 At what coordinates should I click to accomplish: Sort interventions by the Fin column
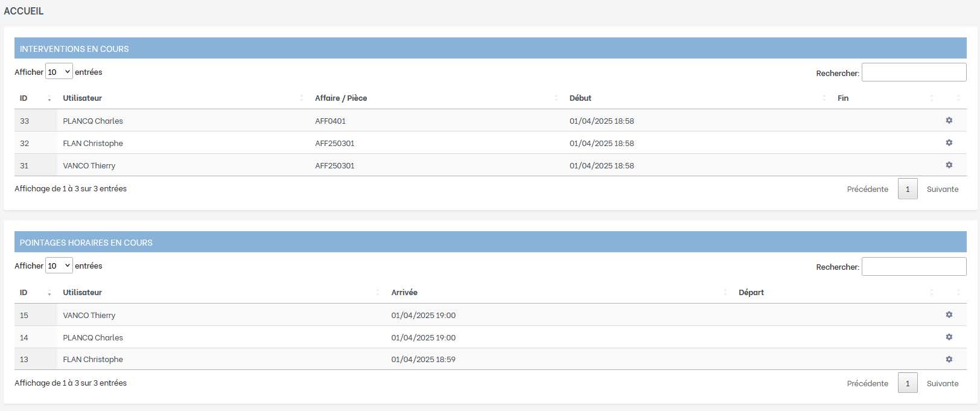tap(885, 98)
